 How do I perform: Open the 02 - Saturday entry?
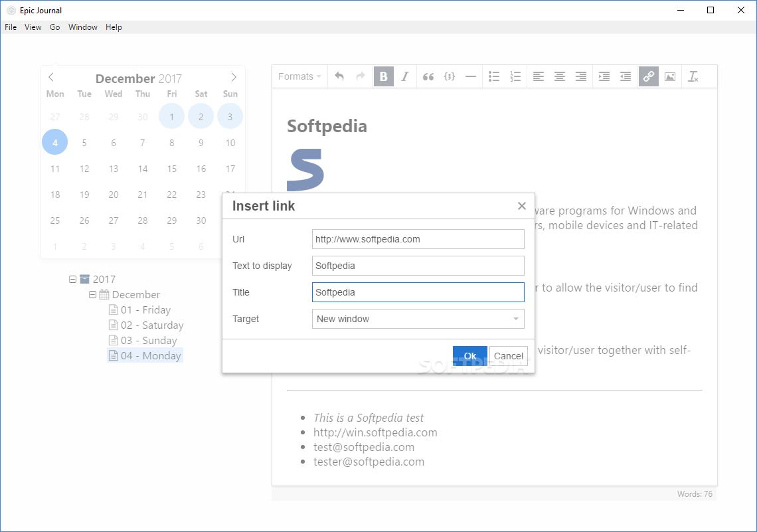click(x=146, y=325)
